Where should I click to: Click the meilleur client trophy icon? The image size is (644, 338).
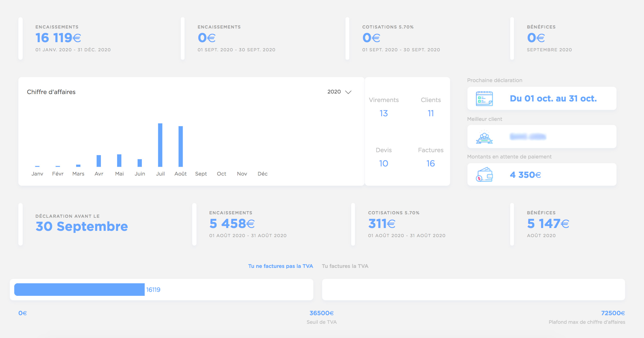pyautogui.click(x=484, y=137)
